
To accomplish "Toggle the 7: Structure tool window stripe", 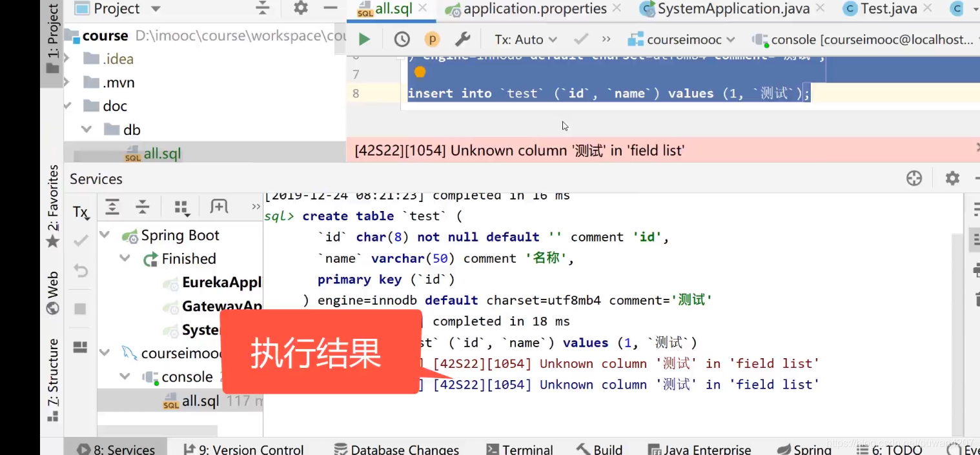I will (x=52, y=379).
